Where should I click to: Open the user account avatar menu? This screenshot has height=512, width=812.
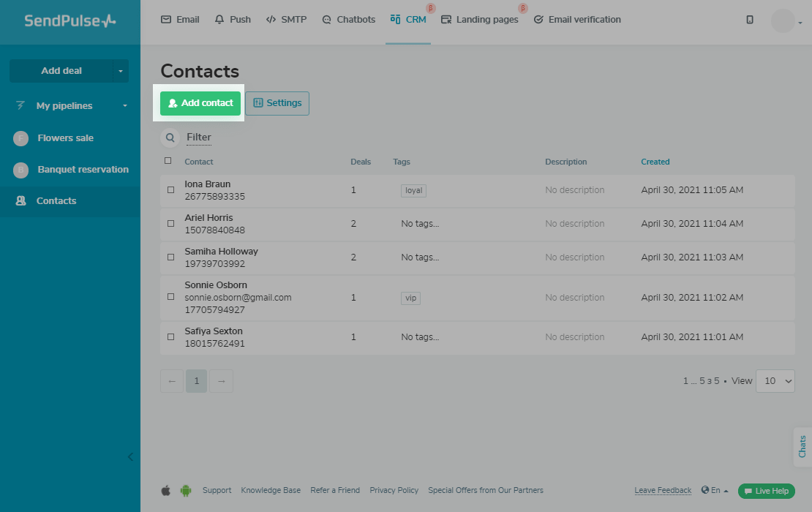(783, 20)
